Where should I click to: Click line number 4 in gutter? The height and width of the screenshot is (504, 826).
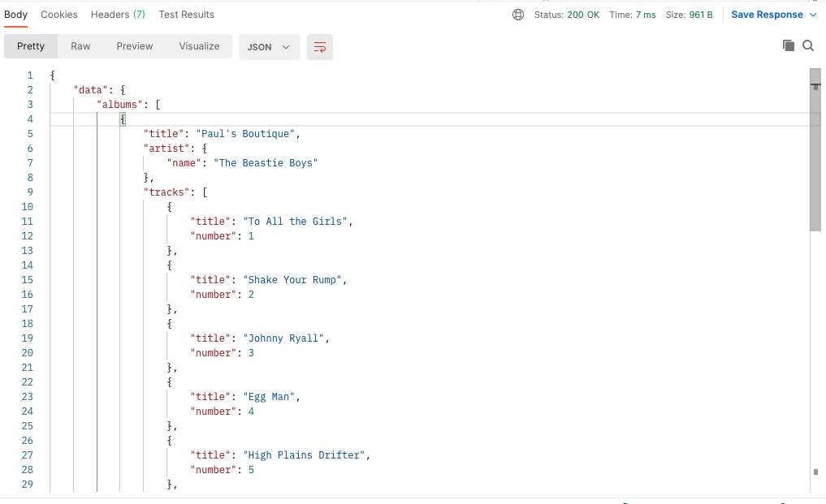pyautogui.click(x=30, y=119)
